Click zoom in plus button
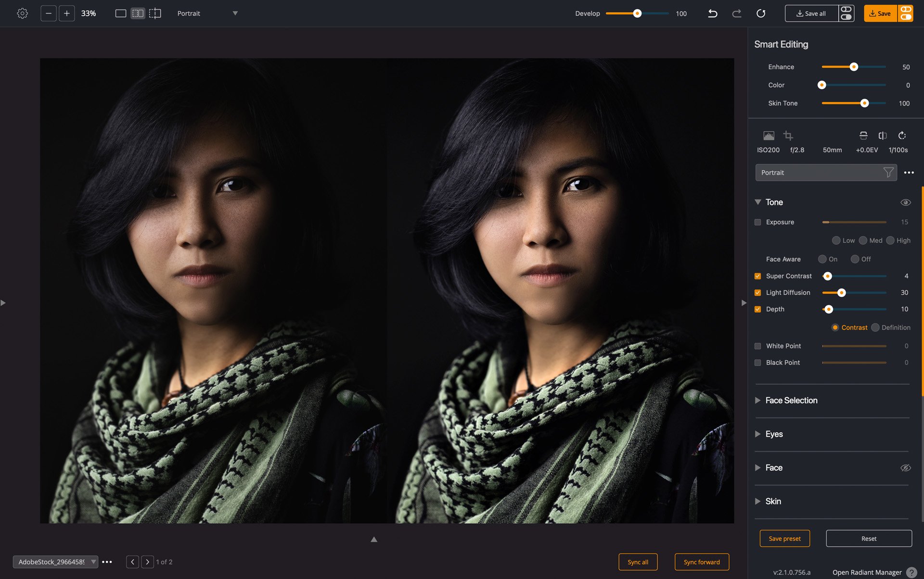Viewport: 924px width, 579px height. pos(67,13)
